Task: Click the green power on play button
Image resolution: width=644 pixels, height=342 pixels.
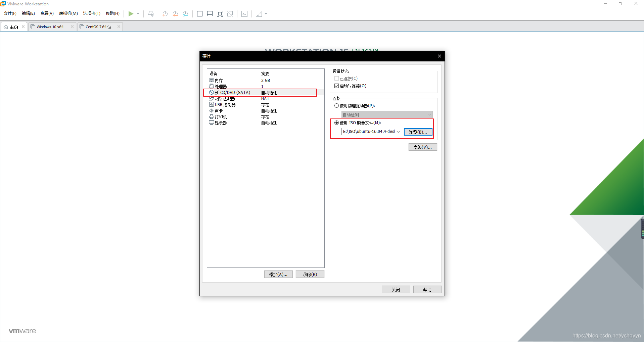Action: point(131,14)
